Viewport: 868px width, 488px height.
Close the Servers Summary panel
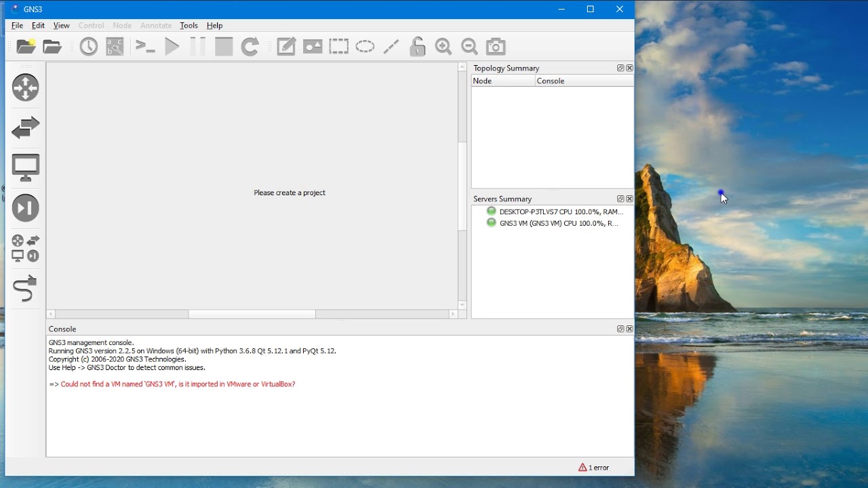[630, 199]
